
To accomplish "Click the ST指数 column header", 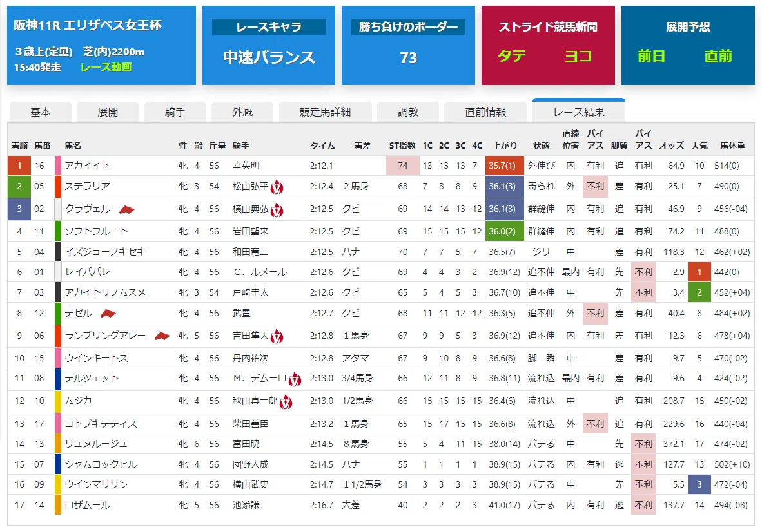I will point(402,146).
